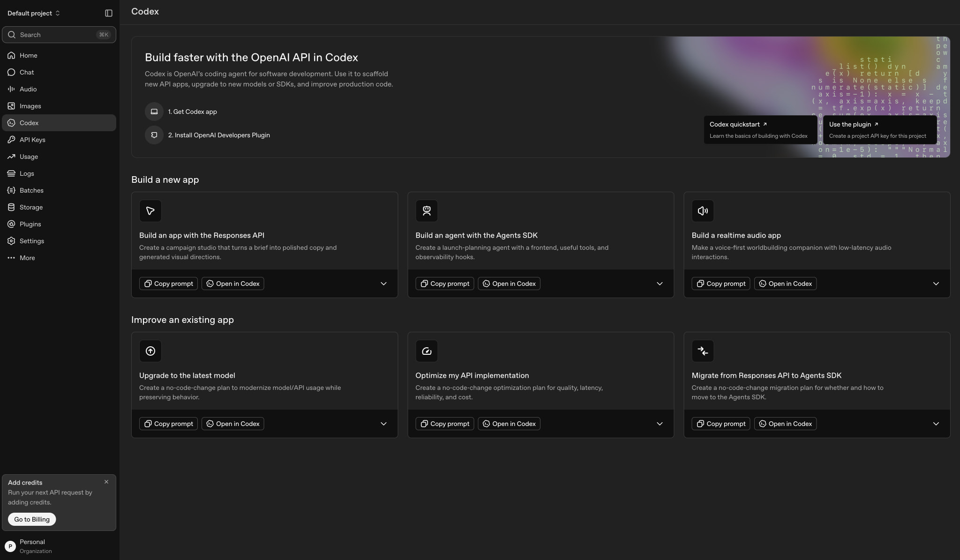This screenshot has height=560, width=960.
Task: Copy prompt for Upgrade to latest model
Action: point(168,424)
